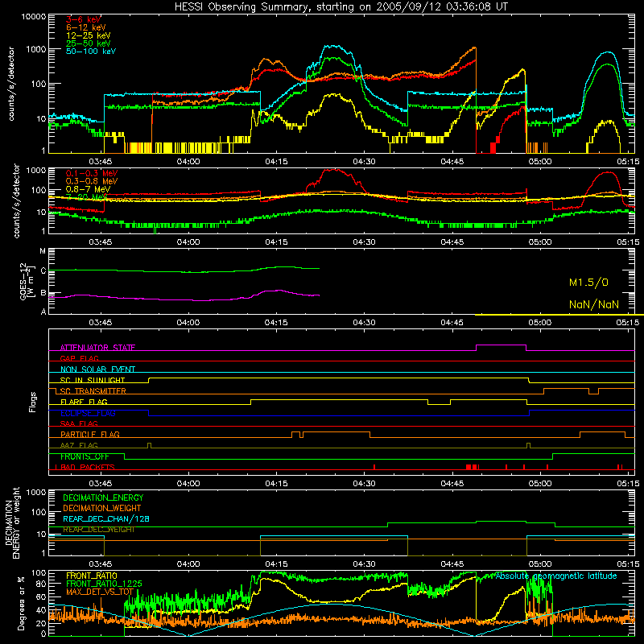Select the 3-6 keV legend label

click(84, 19)
